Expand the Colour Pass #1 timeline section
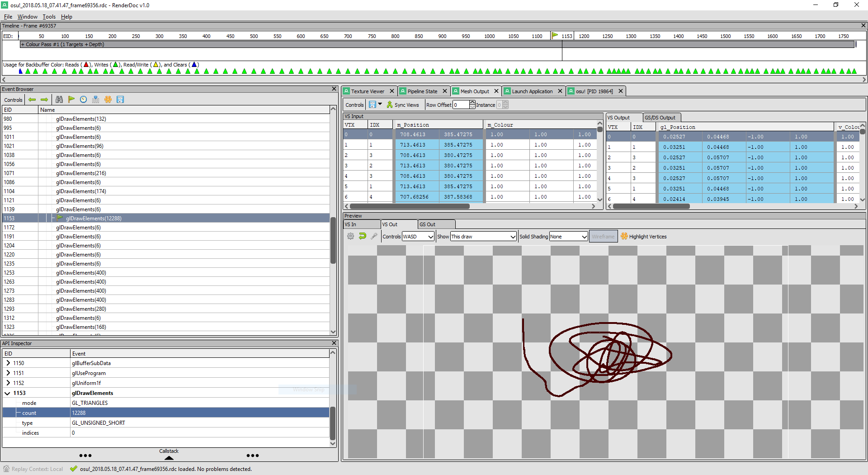 coord(23,44)
